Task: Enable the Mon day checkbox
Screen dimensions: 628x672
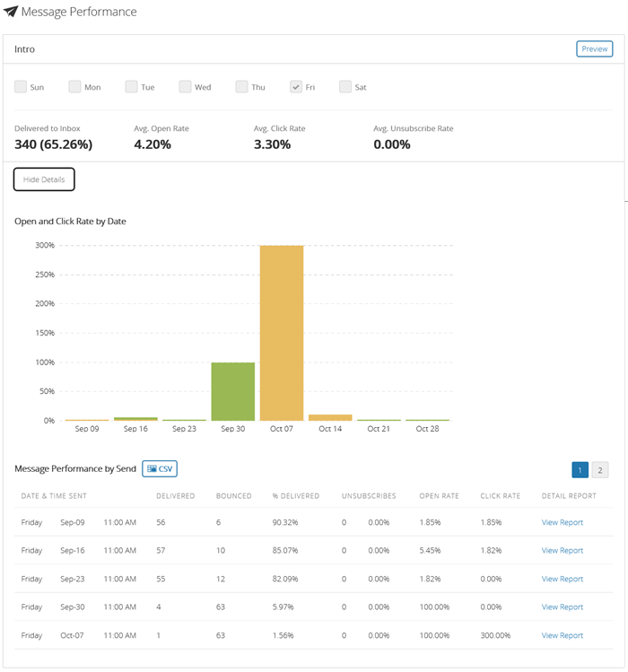Action: click(x=74, y=87)
